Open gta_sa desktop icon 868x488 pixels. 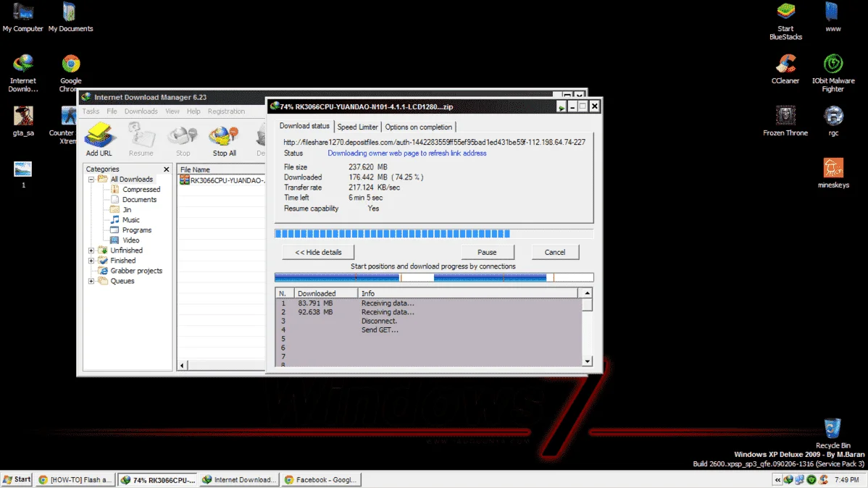point(23,121)
